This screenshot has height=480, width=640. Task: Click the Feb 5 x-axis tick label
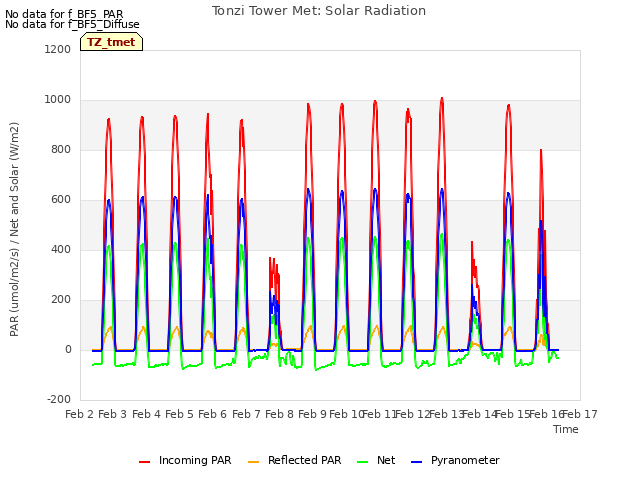click(x=180, y=414)
